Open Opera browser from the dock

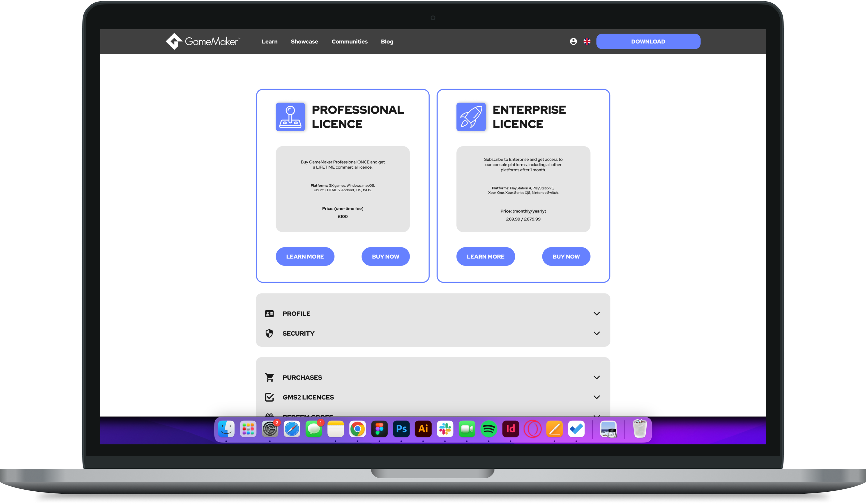532,429
